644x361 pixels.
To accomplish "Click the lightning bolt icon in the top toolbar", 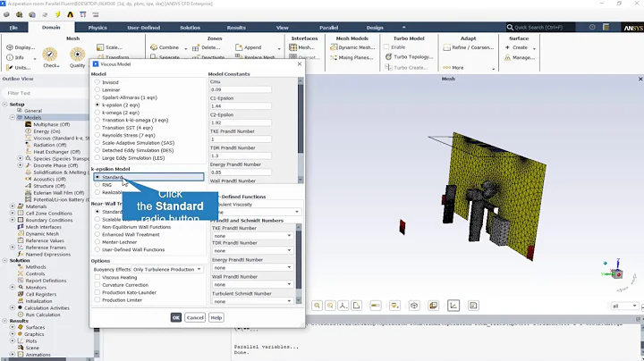I will [57, 15].
